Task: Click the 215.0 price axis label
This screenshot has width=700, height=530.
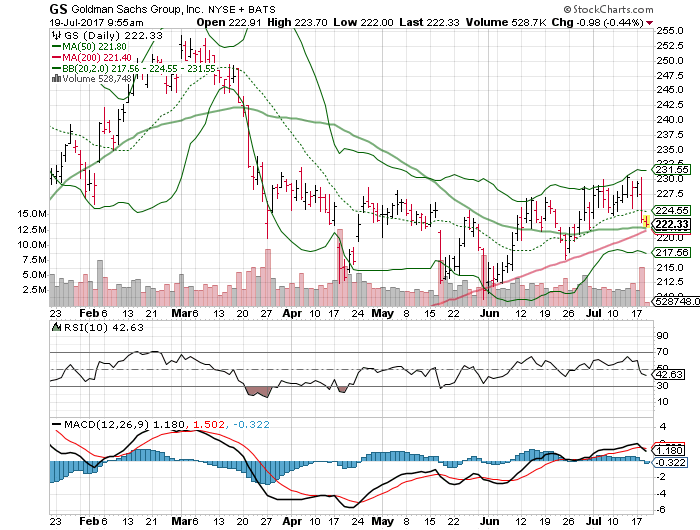Action: pyautogui.click(x=670, y=267)
